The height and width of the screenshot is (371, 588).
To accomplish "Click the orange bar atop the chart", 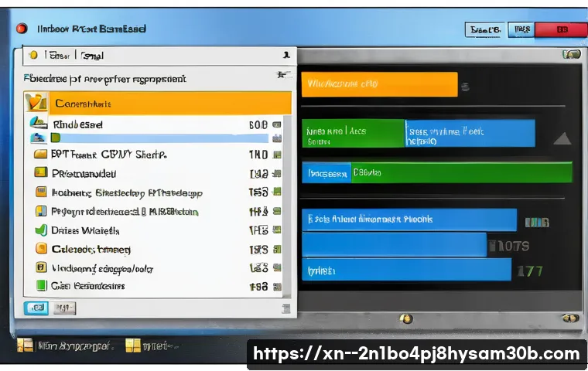I will (x=380, y=84).
